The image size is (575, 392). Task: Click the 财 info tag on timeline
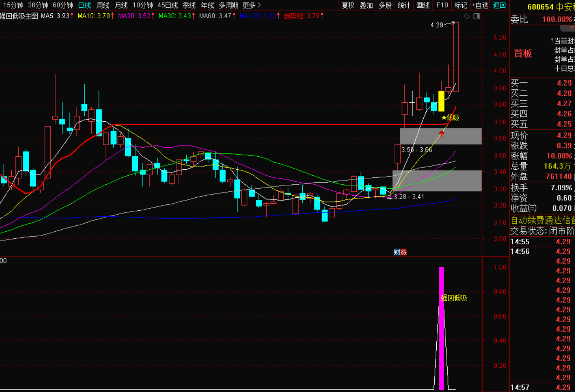(x=397, y=252)
